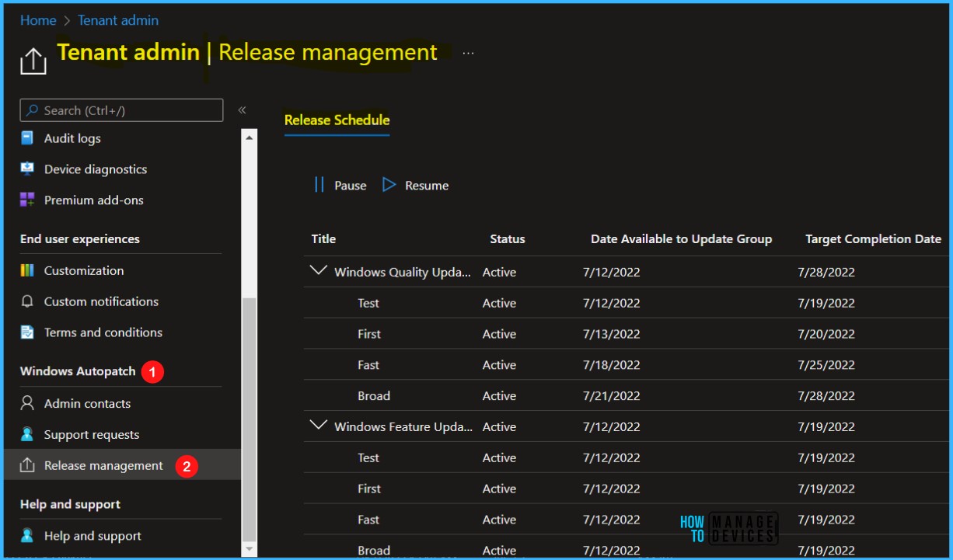Click the Search (Ctrl+/) input field
This screenshot has height=560, width=953.
pyautogui.click(x=121, y=110)
